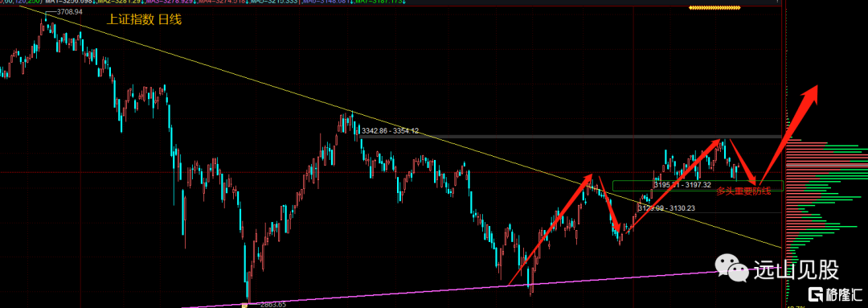
Task: Click the down arrow after MA1 value
Action: 94,2
